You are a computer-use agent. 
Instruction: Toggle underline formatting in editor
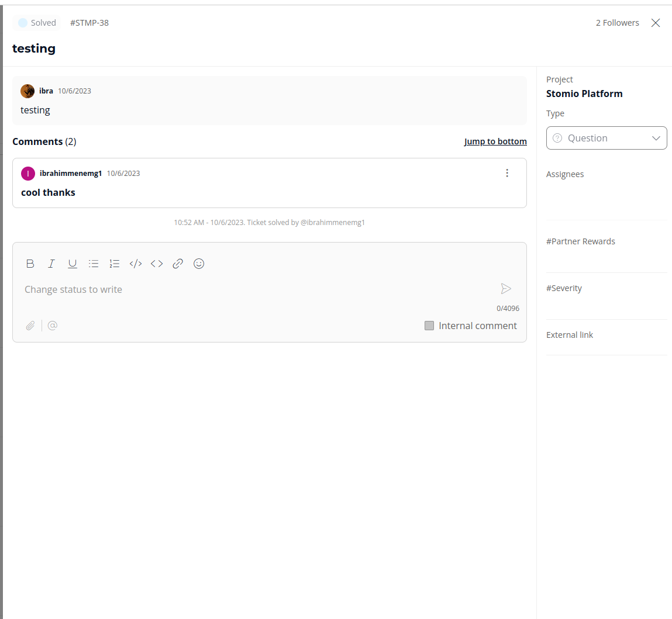pos(73,264)
